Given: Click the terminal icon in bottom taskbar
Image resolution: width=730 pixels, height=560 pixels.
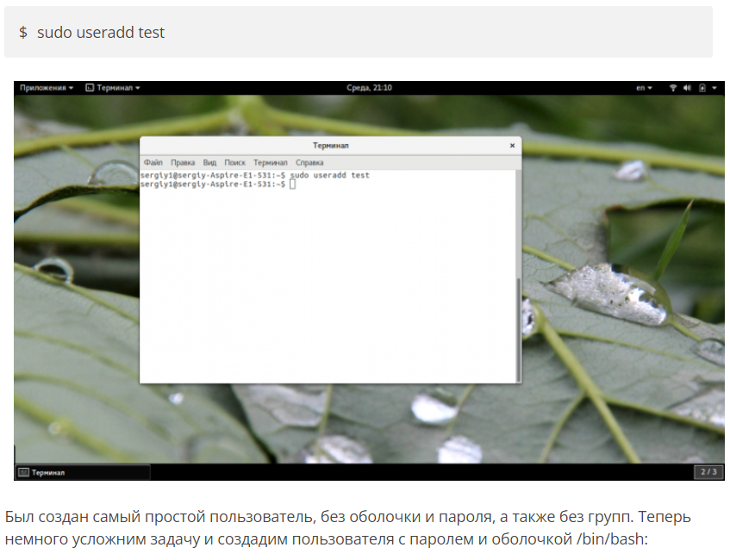Looking at the screenshot, I should pyautogui.click(x=23, y=472).
